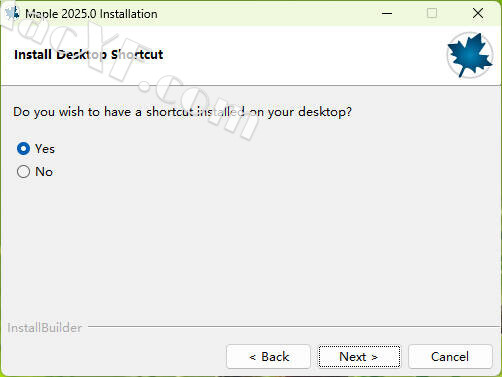
Task: Click the desktop shortcut question text
Action: tap(182, 112)
